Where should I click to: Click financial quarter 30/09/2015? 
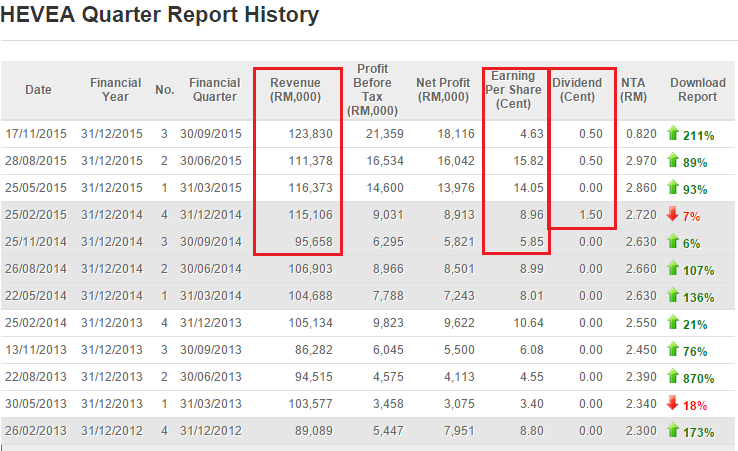210,134
